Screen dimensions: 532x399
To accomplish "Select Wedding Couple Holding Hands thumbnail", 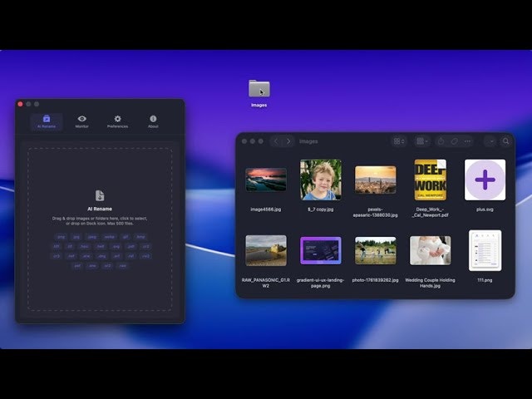I will point(431,250).
